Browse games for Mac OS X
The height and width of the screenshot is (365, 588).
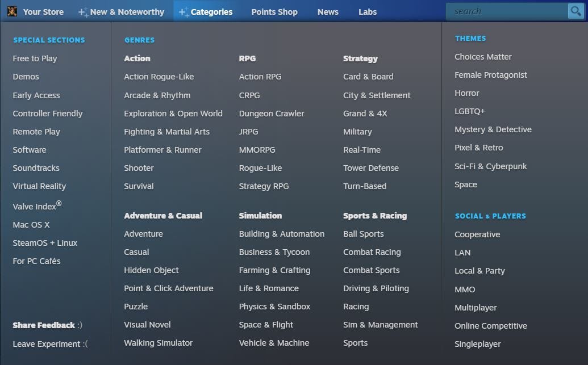point(31,224)
